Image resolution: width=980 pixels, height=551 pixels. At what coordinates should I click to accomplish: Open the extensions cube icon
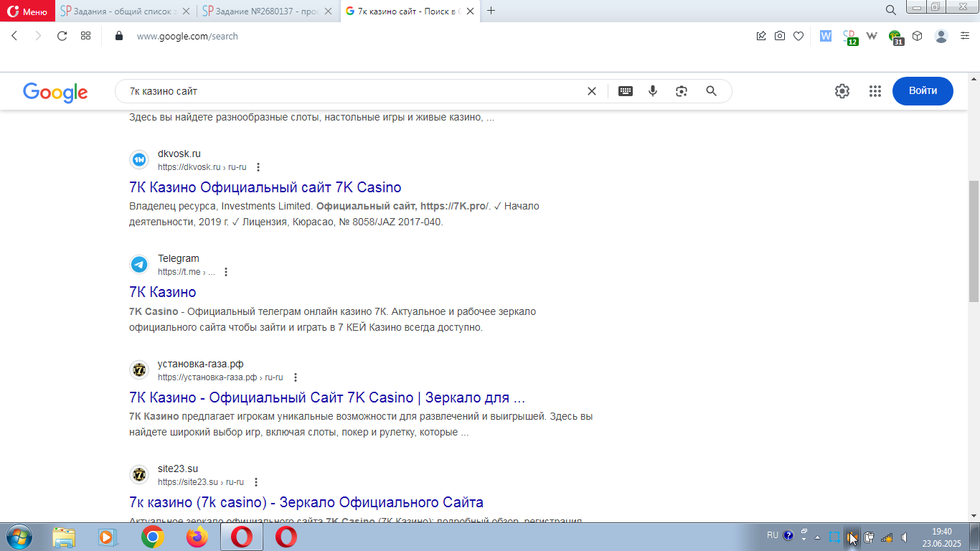pyautogui.click(x=917, y=36)
